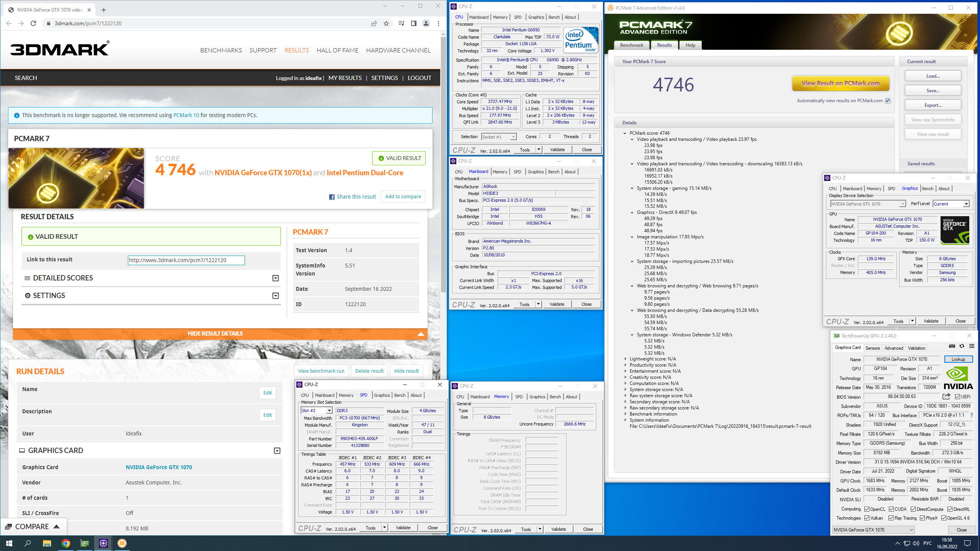The image size is (980, 551).
Task: Open the Sensors tab in GPU-Z
Action: pos(872,348)
